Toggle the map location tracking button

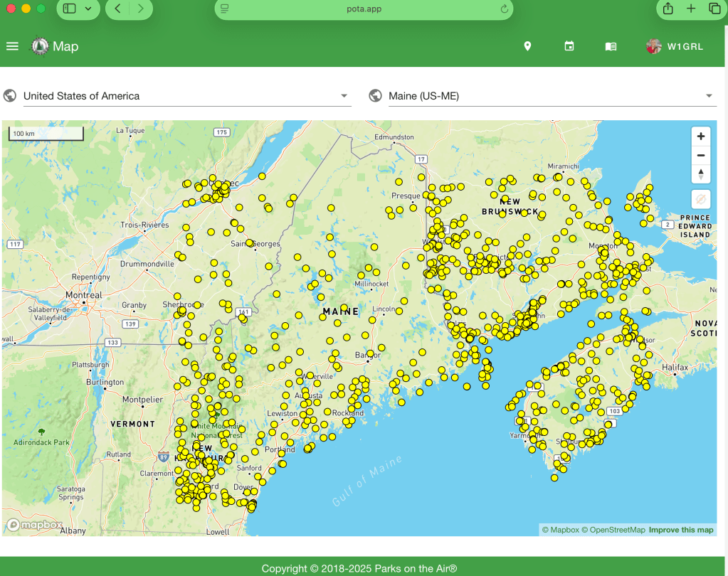[701, 199]
